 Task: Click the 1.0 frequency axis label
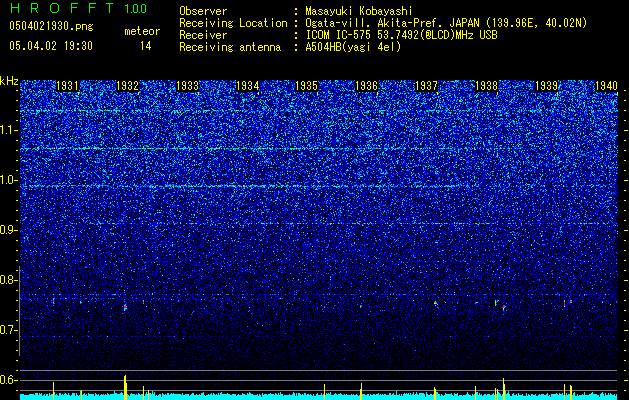(x=8, y=180)
